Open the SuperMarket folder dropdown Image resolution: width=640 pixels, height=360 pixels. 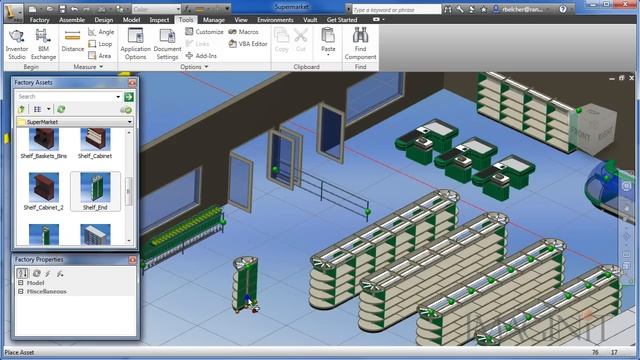(129, 122)
